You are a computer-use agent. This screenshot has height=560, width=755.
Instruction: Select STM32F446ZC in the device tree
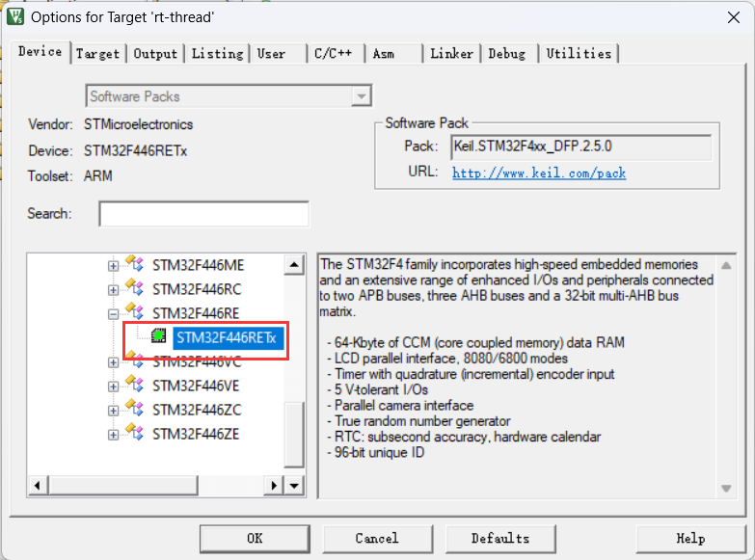197,410
